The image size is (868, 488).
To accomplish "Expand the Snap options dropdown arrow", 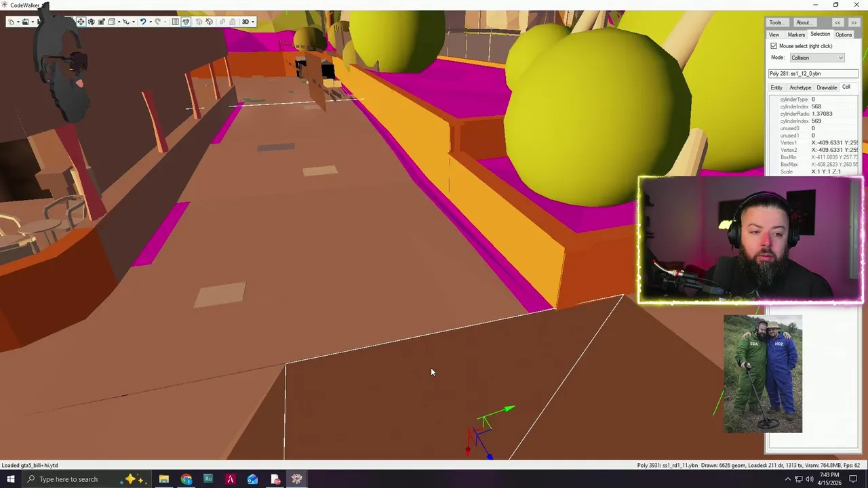I will (x=134, y=22).
